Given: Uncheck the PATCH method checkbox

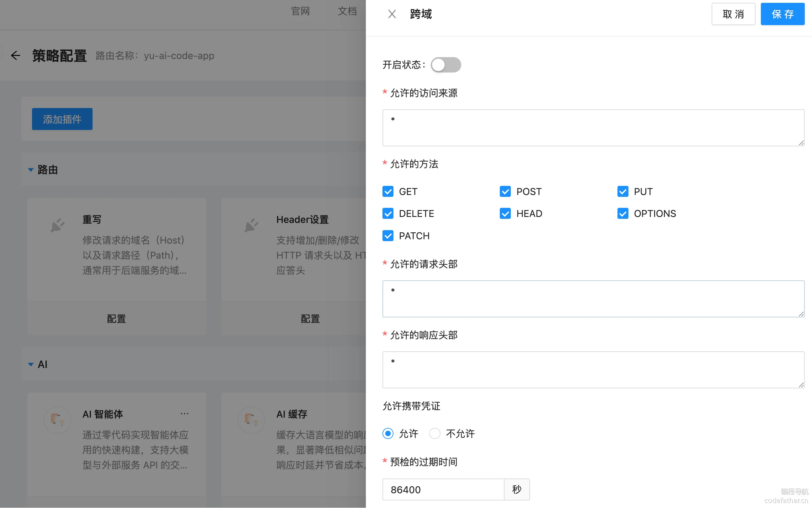Looking at the screenshot, I should [x=388, y=236].
